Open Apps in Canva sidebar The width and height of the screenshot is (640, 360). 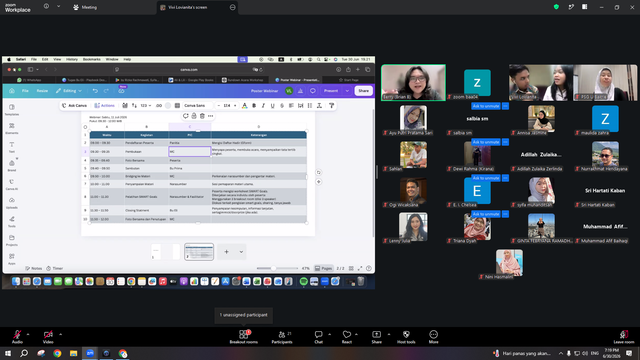[12, 259]
